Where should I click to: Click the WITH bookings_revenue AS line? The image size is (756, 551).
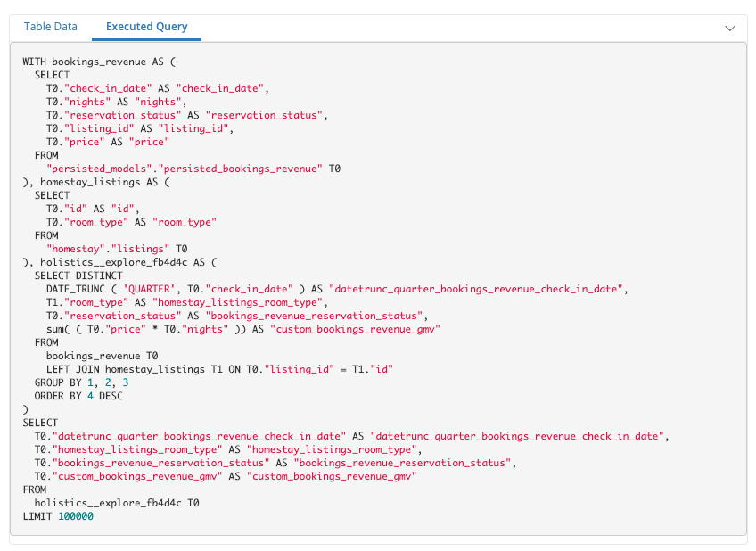click(x=100, y=62)
